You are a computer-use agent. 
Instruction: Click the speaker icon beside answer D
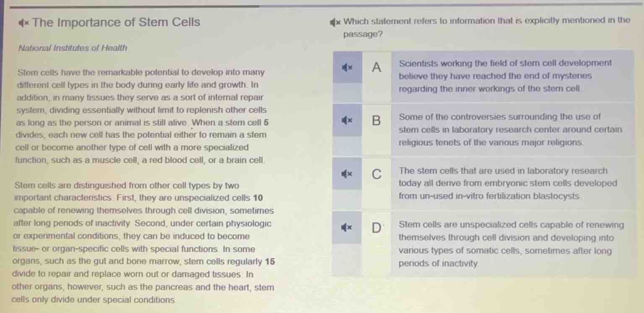point(347,228)
